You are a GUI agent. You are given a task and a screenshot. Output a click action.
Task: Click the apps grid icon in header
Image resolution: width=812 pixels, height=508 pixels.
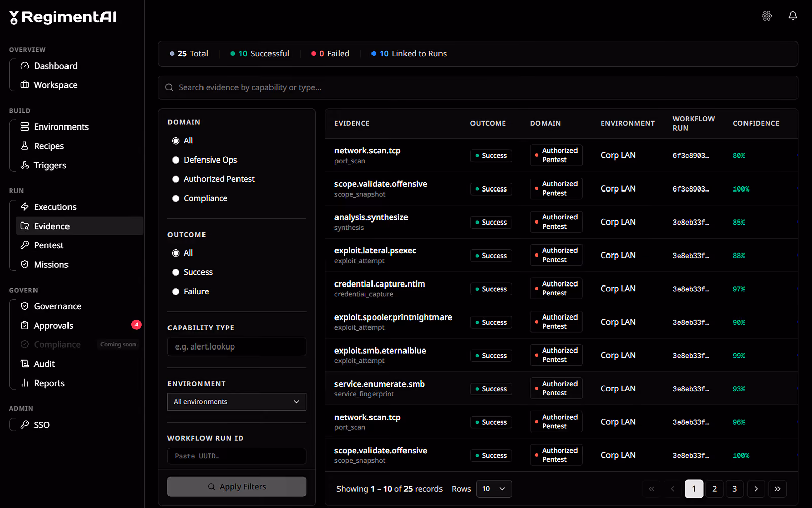(x=767, y=16)
